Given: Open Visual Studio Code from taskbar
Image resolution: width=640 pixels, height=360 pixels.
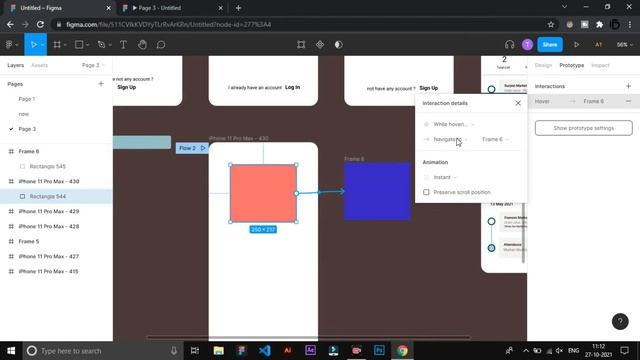Looking at the screenshot, I should point(264,351).
